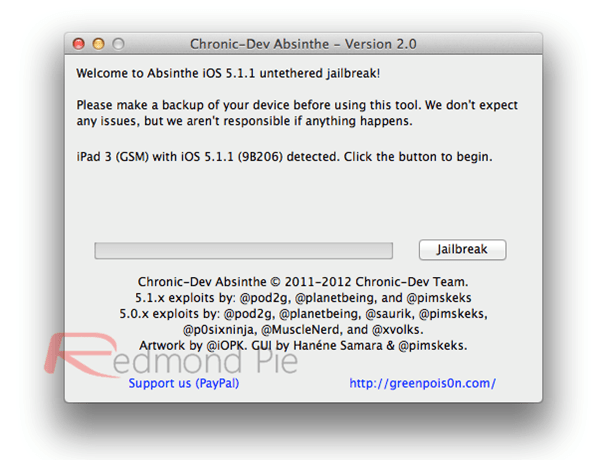The width and height of the screenshot is (599, 460).
Task: Click the 2011-2012 Chronic-Dev Team copyright line
Action: point(303,282)
